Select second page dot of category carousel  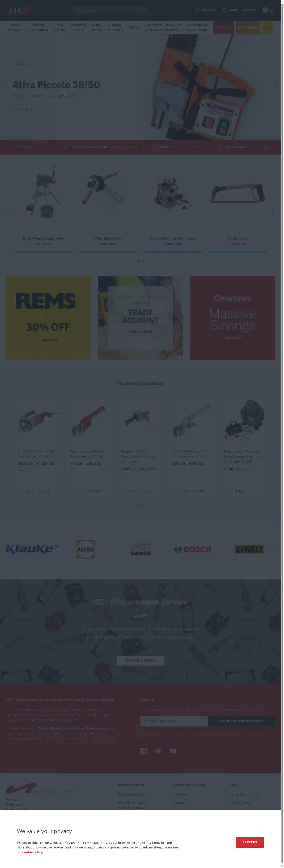coord(143,261)
